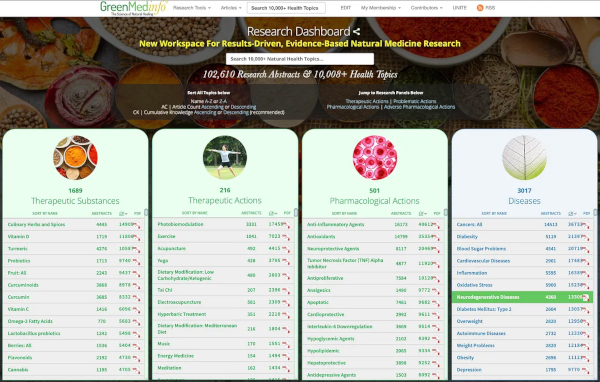Open PDF icon for Antioxidants row
The image size is (600, 382).
pos(436,237)
